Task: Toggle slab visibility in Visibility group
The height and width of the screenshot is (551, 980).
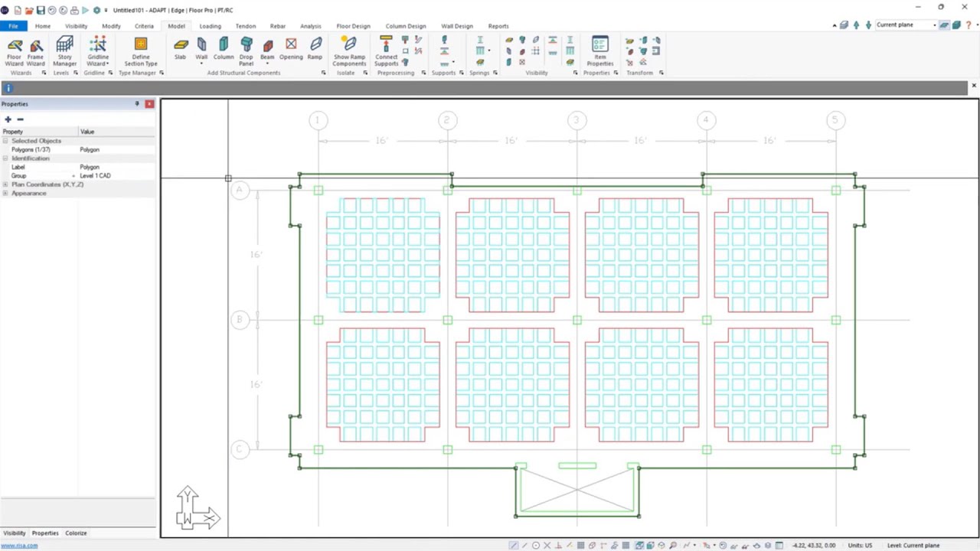Action: coord(508,40)
